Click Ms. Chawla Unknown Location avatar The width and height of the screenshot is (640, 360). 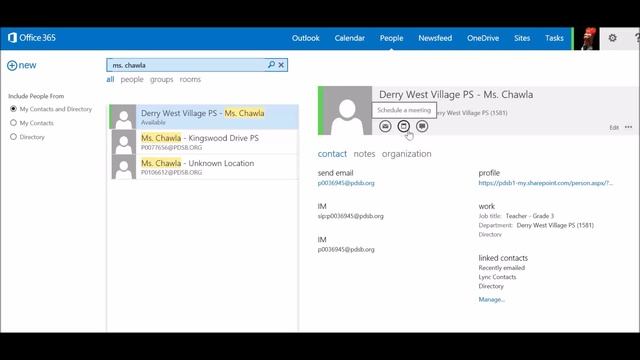[x=124, y=167]
